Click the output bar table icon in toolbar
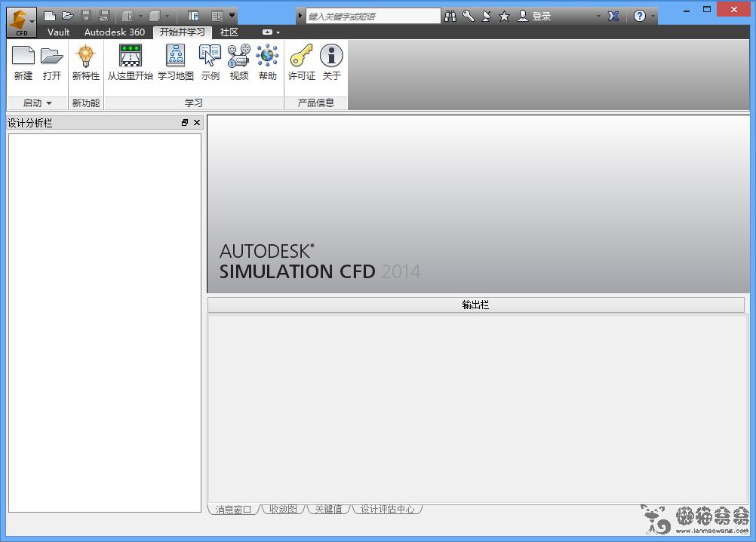Image resolution: width=756 pixels, height=542 pixels. (217, 16)
